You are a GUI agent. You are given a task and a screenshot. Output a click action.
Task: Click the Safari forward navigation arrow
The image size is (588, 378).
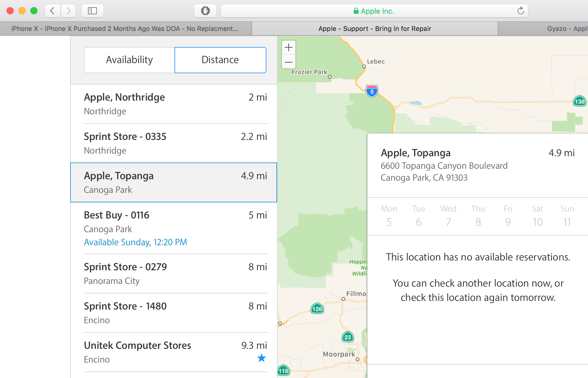68,11
